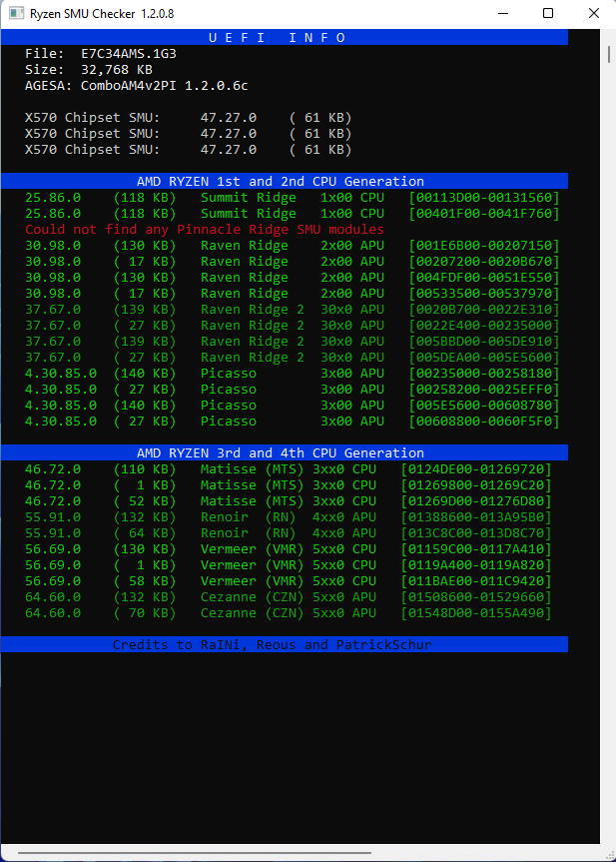Click Vermeer address [0119A400-0119A820]
616x862 pixels.
coord(476,564)
